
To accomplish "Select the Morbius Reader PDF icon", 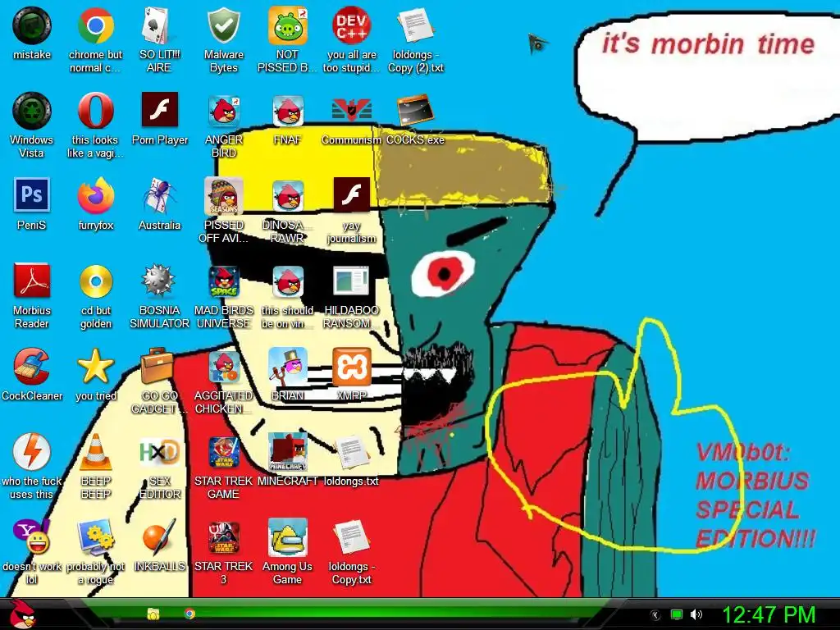I will (x=32, y=281).
